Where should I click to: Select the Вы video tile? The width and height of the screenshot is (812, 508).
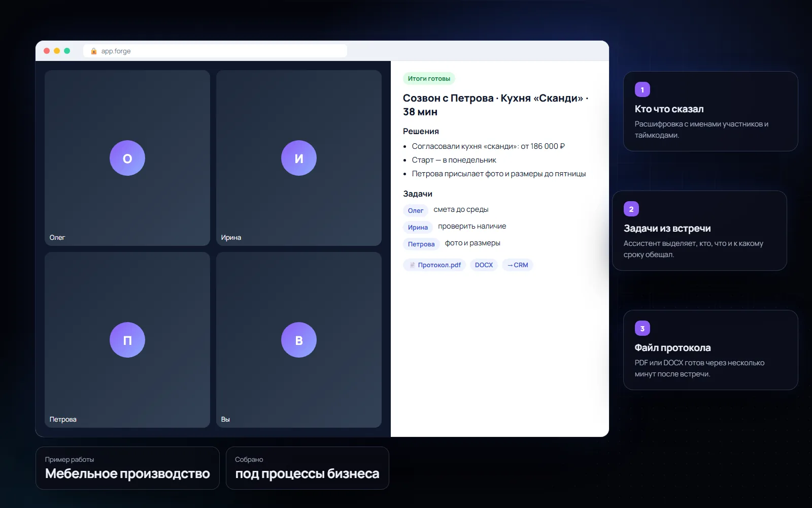(x=299, y=340)
